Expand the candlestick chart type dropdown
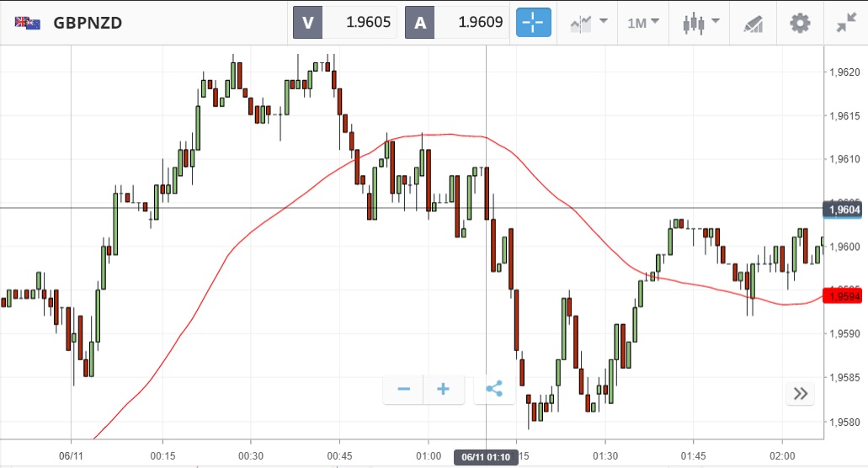This screenshot has width=868, height=468. (x=701, y=23)
